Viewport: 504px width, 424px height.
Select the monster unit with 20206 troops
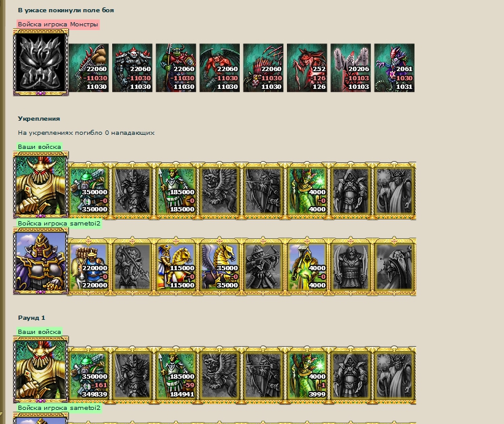(x=351, y=68)
